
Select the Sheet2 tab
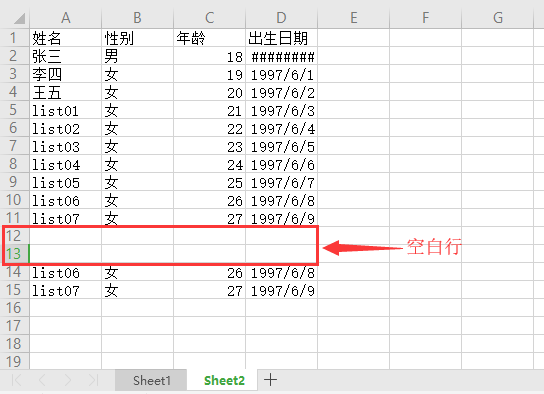click(x=224, y=380)
